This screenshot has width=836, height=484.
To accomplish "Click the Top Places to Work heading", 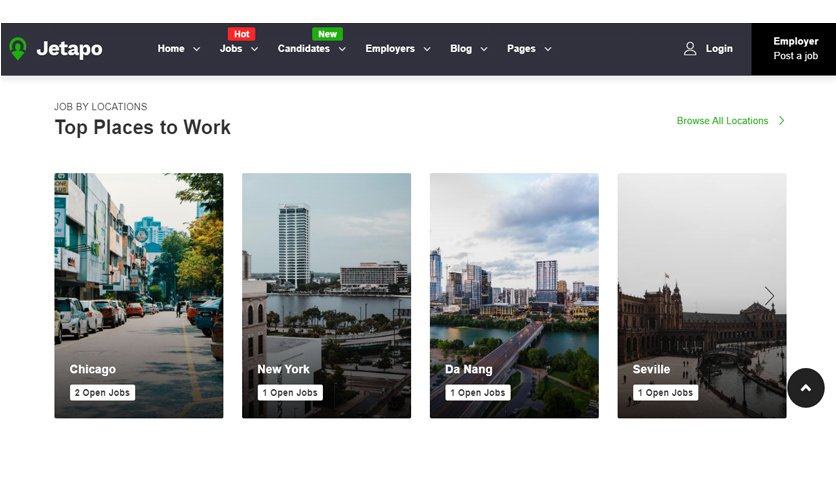I will [142, 127].
